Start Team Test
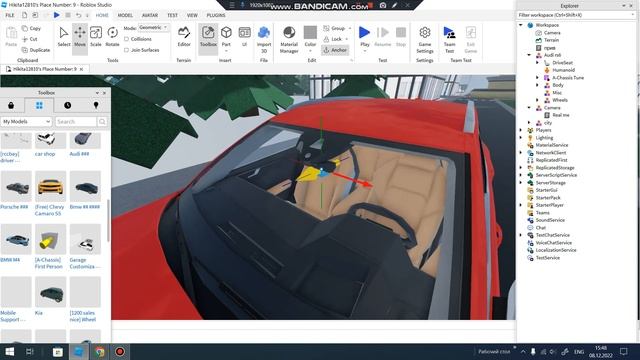 (449, 39)
